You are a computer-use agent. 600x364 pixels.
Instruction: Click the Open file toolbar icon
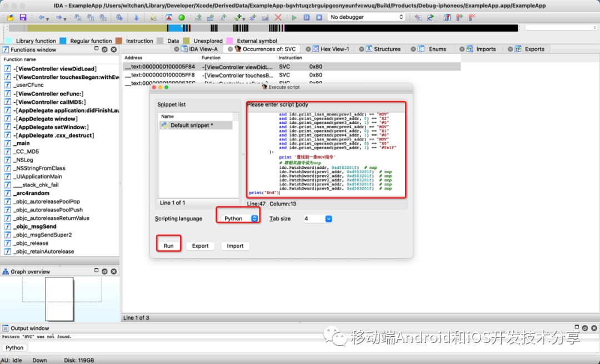click(x=11, y=18)
